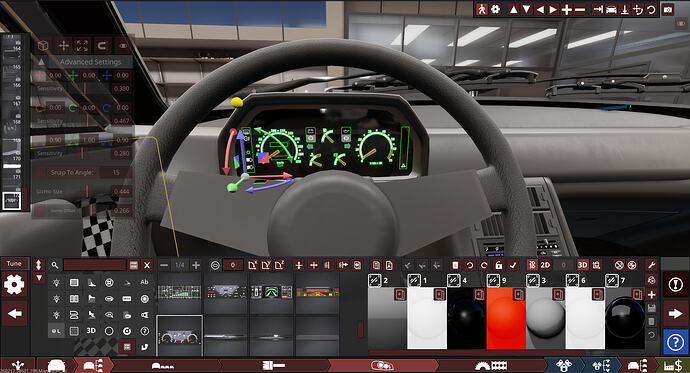Select car side view camera preset
This screenshot has width=690, height=373.
point(611,9)
